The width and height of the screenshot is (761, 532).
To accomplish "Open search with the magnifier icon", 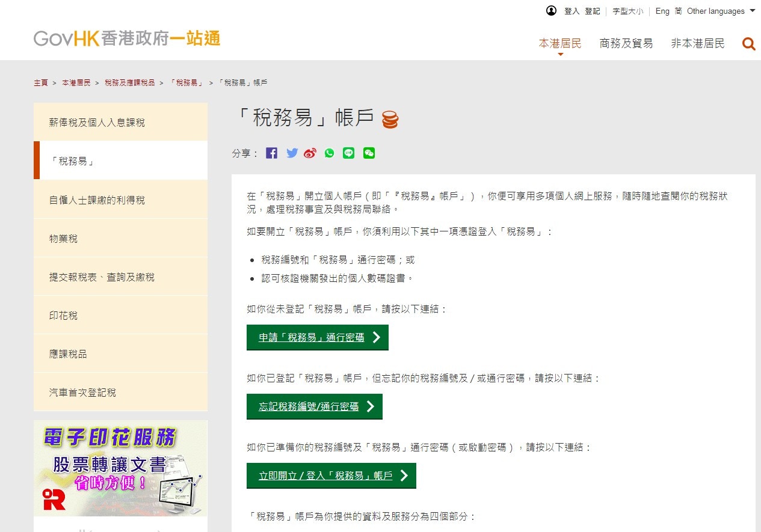I will [748, 43].
